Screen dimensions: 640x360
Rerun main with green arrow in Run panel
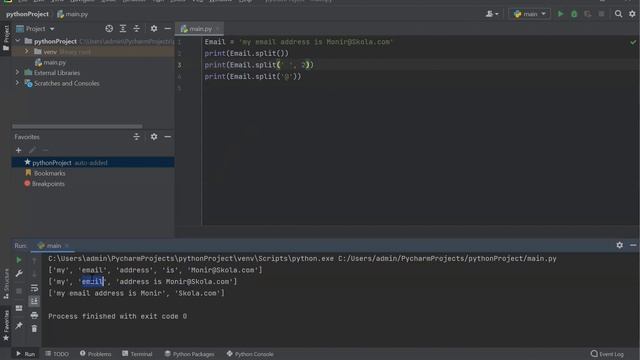click(19, 260)
